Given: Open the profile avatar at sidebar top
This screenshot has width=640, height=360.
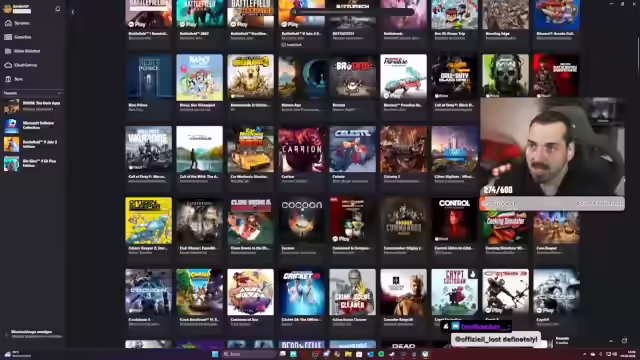Looking at the screenshot, I should coord(7,9).
